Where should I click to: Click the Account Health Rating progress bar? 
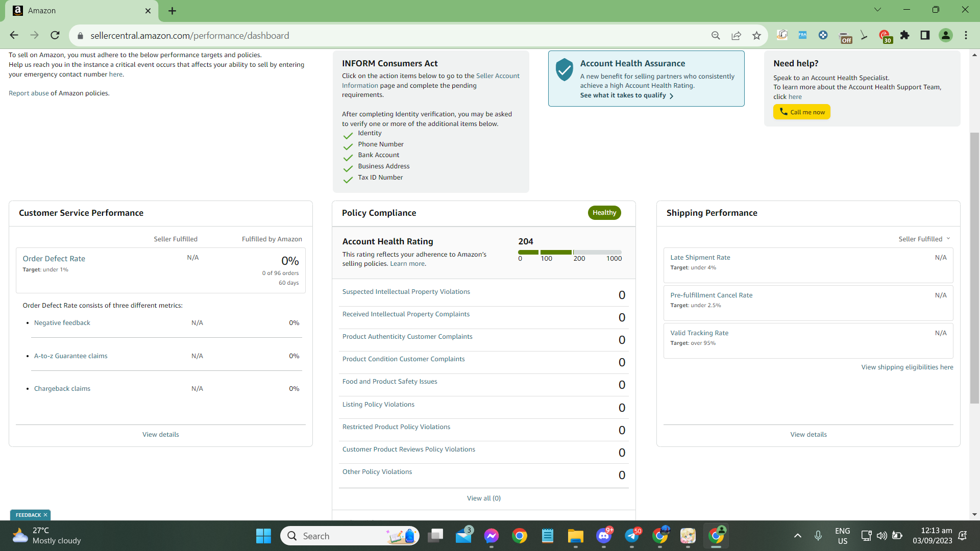tap(570, 252)
